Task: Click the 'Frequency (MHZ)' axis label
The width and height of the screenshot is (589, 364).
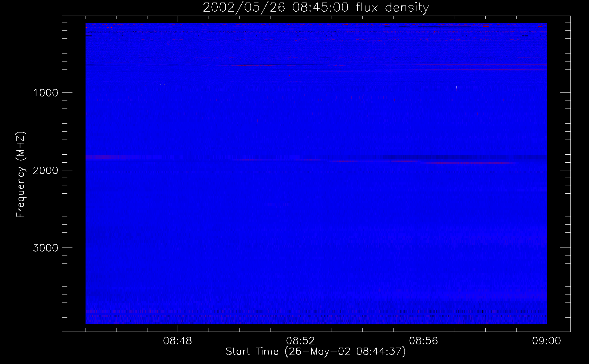Action: pos(21,175)
